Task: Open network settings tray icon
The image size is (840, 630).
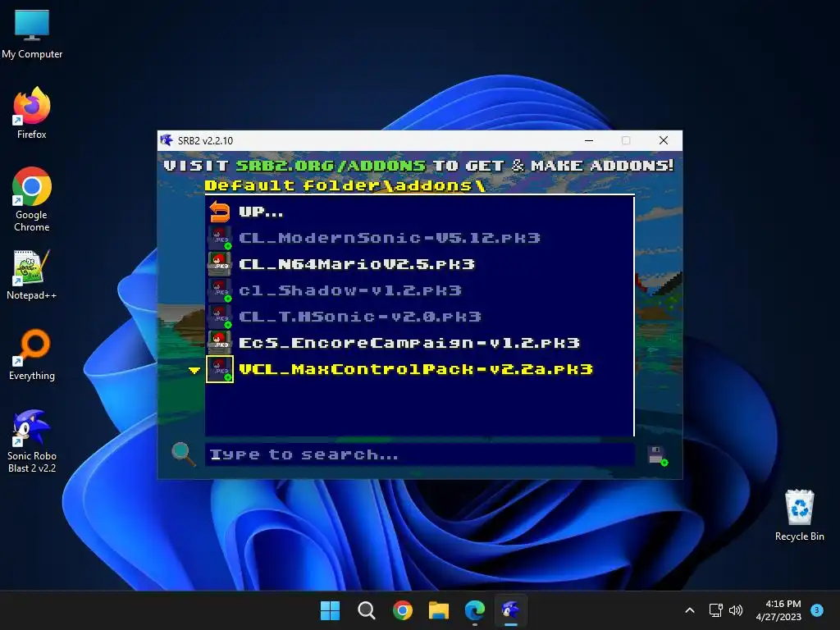Action: click(715, 610)
